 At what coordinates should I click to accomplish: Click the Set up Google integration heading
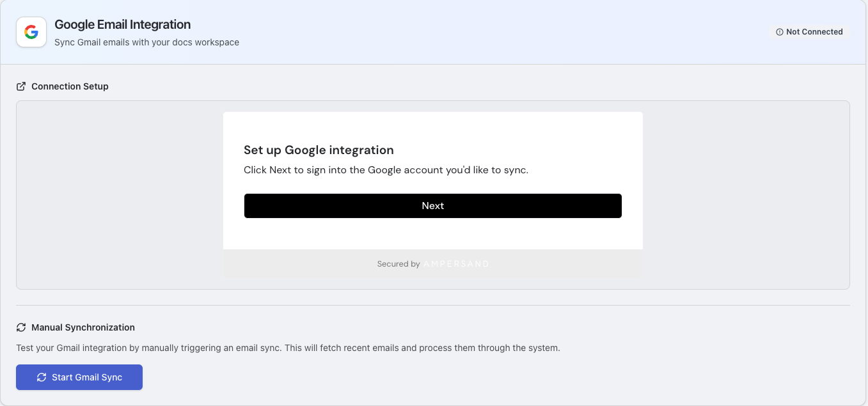(x=319, y=150)
